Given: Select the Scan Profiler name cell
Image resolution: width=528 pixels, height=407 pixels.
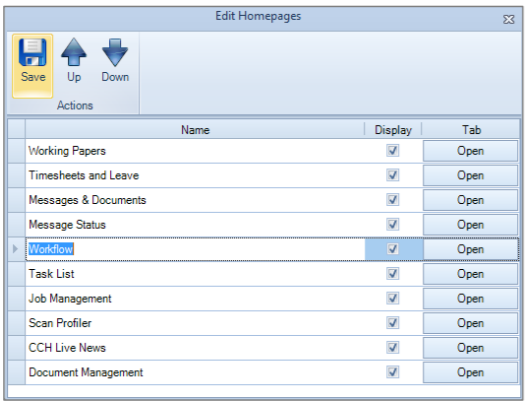Looking at the screenshot, I should coord(195,323).
